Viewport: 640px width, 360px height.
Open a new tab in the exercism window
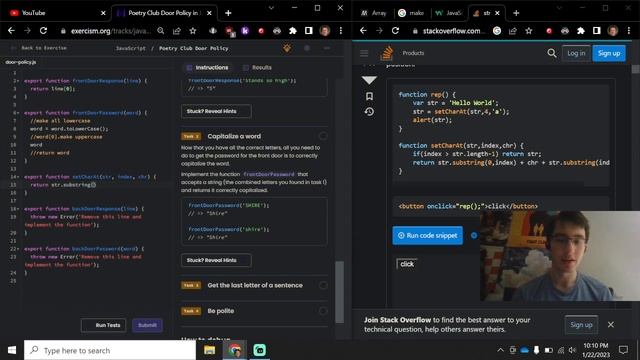[228, 13]
